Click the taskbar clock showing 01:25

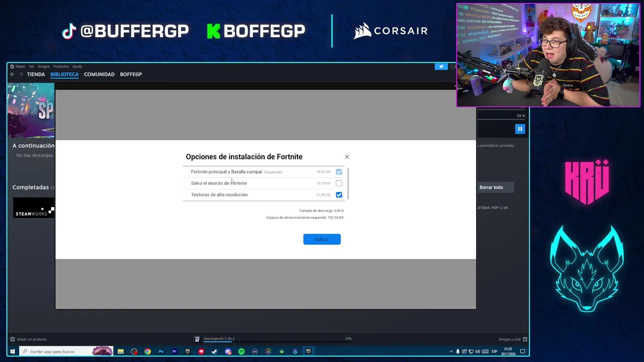508,351
